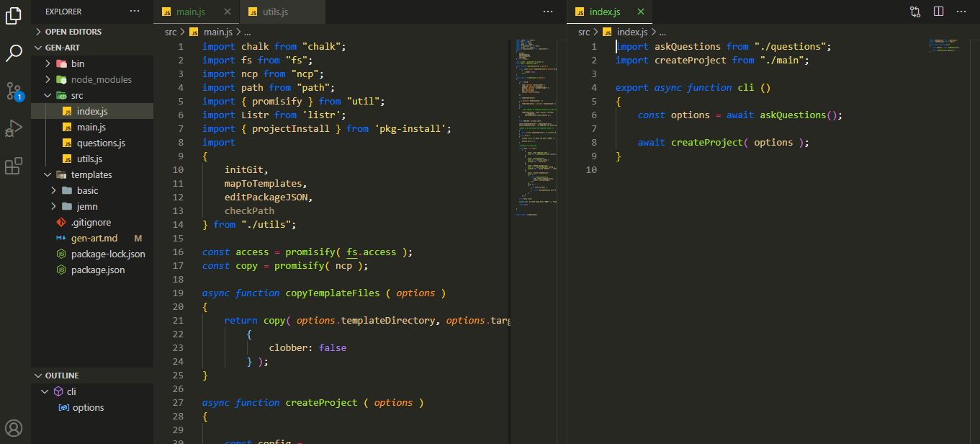Image resolution: width=980 pixels, height=444 pixels.
Task: Click the src breadcrumb in left editor
Action: (170, 32)
